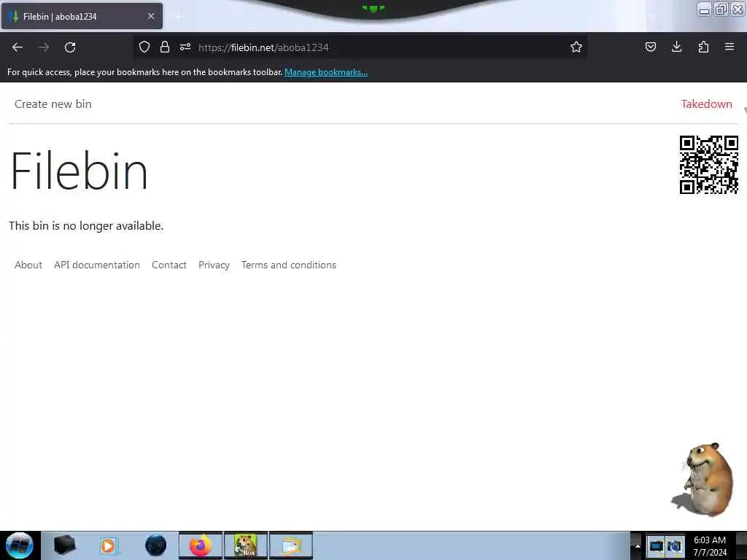The height and width of the screenshot is (560, 747).
Task: Click the forward navigation arrow
Action: 44,47
